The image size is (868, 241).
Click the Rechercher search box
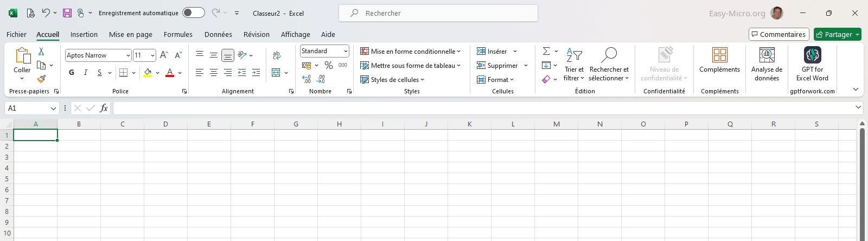438,13
